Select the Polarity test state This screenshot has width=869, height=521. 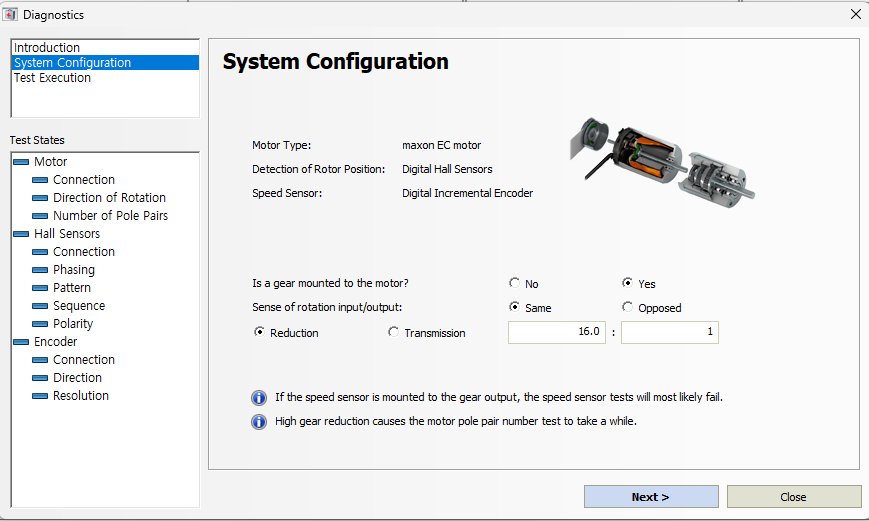pos(73,324)
